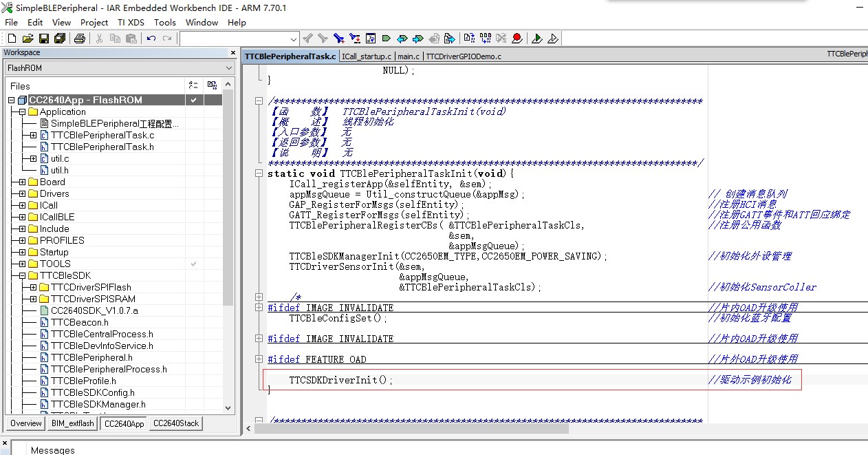Switch to the Overview workspace tab

pos(26,423)
